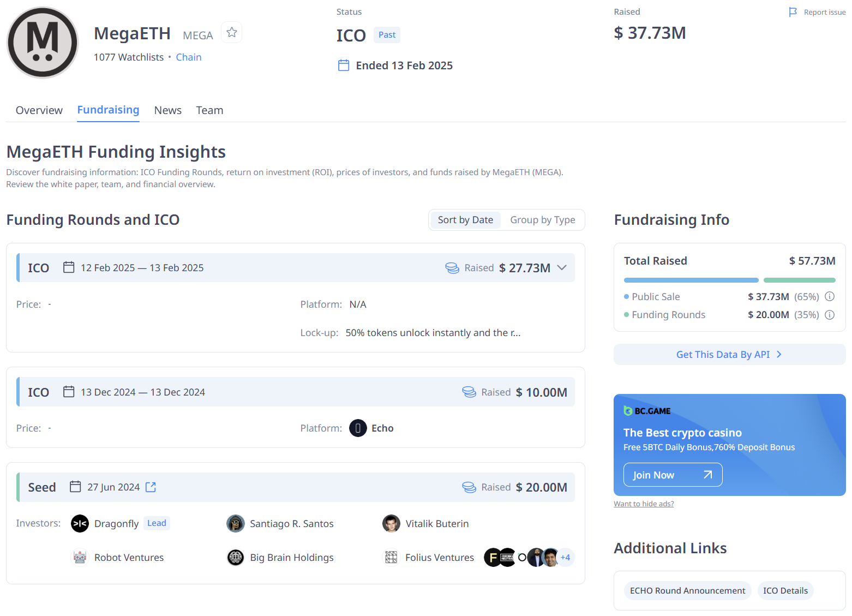Click info icon next to Funding Rounds percent
852x616 pixels.
tap(830, 315)
